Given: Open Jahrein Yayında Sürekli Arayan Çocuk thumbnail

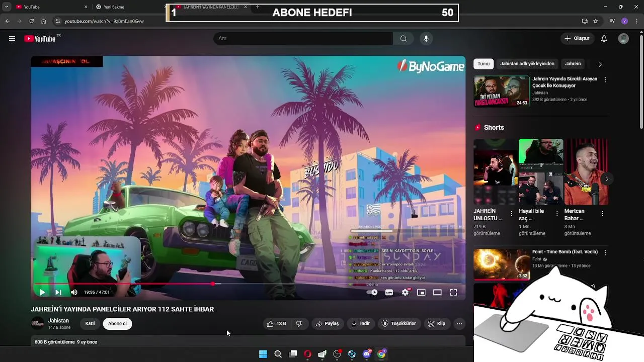Looking at the screenshot, I should 502,92.
